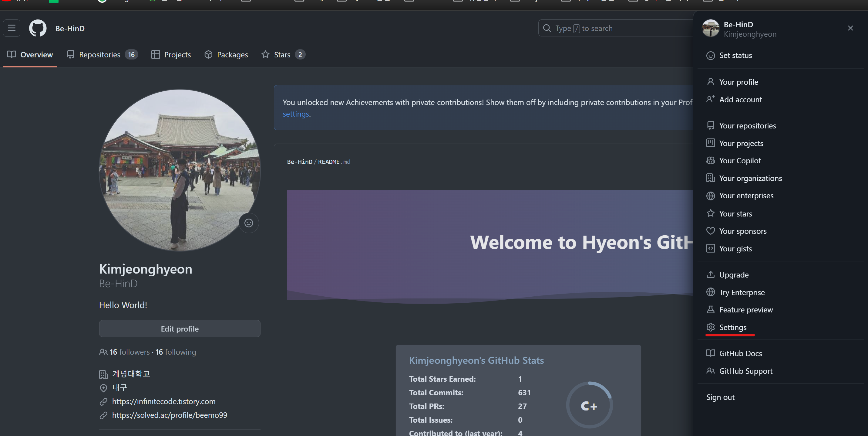Viewport: 868px width, 436px height.
Task: Open Your sponsors heart item
Action: pyautogui.click(x=742, y=231)
